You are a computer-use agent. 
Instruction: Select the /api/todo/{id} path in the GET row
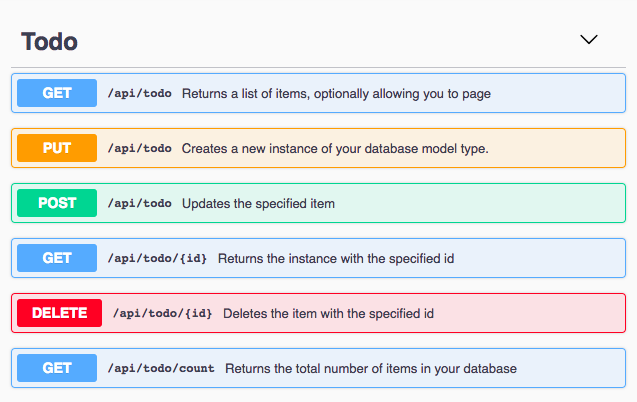point(158,258)
